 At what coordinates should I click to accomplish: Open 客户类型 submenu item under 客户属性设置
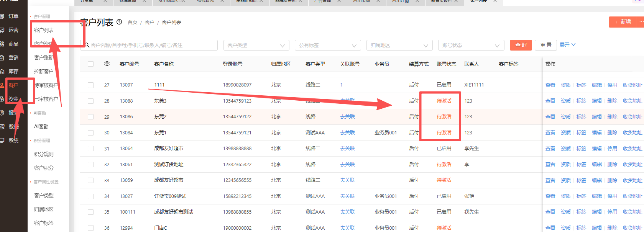(x=44, y=195)
